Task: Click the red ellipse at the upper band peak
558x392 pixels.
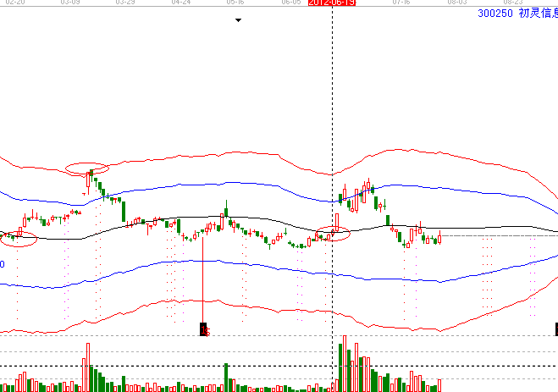Action: point(87,168)
